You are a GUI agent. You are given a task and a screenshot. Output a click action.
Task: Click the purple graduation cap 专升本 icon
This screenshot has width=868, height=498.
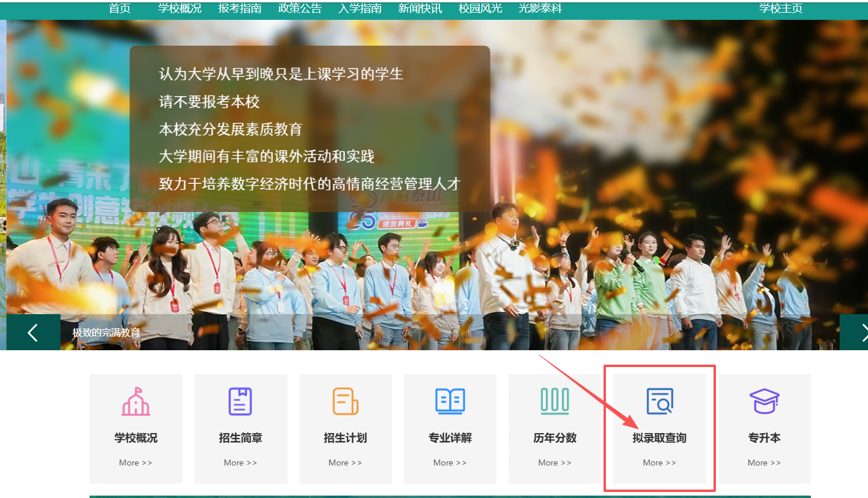click(x=764, y=401)
